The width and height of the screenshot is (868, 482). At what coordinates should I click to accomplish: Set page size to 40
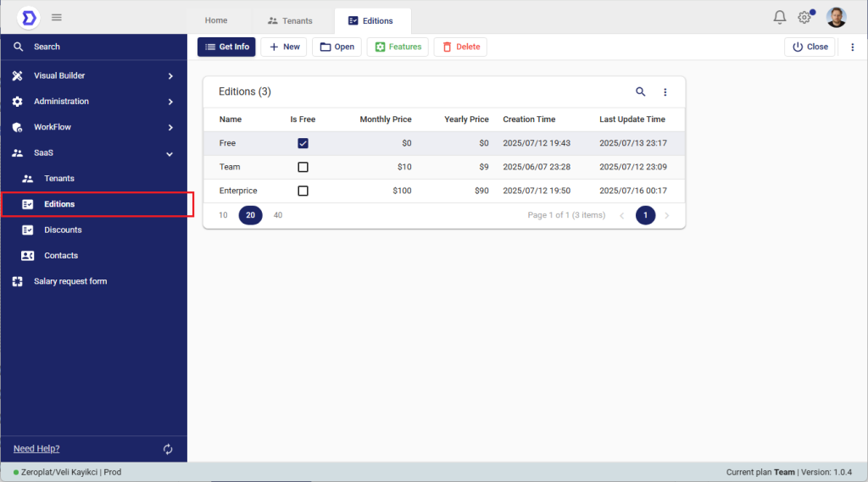click(278, 215)
